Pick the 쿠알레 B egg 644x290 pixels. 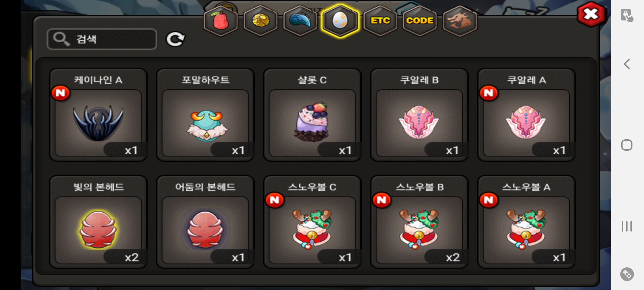(x=419, y=115)
